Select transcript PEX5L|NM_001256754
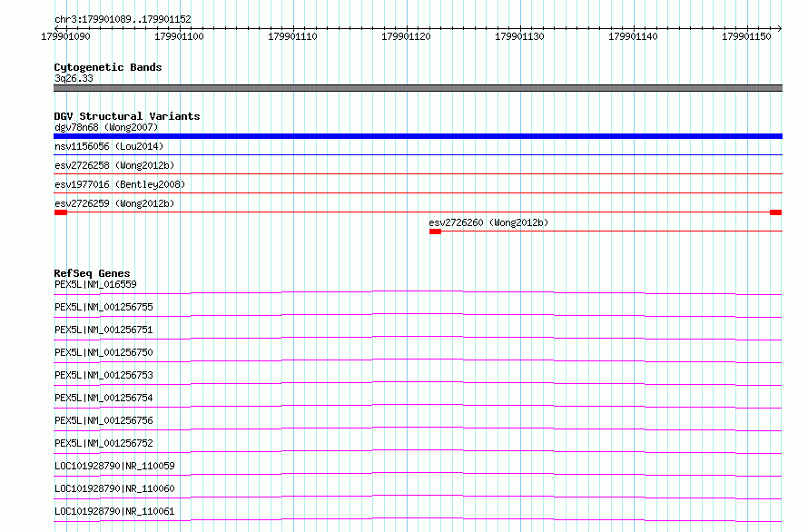The width and height of the screenshot is (808, 532). 103,398
